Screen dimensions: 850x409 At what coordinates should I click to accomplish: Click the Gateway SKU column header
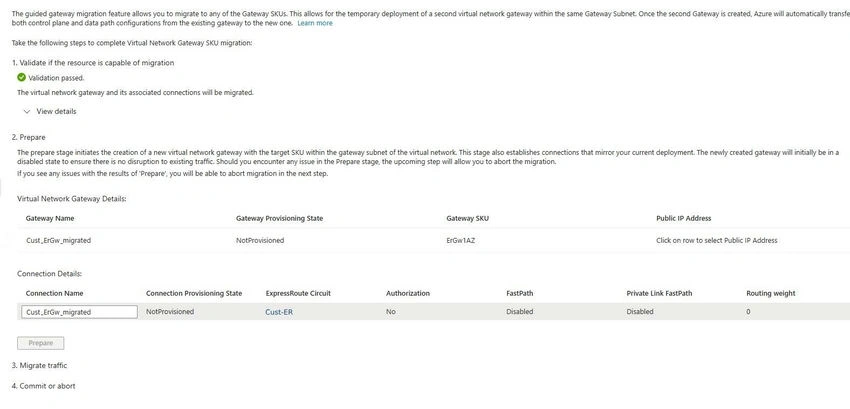point(468,218)
